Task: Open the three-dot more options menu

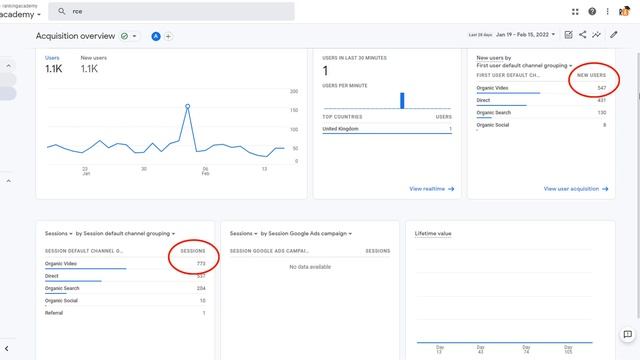Action: pos(607,11)
